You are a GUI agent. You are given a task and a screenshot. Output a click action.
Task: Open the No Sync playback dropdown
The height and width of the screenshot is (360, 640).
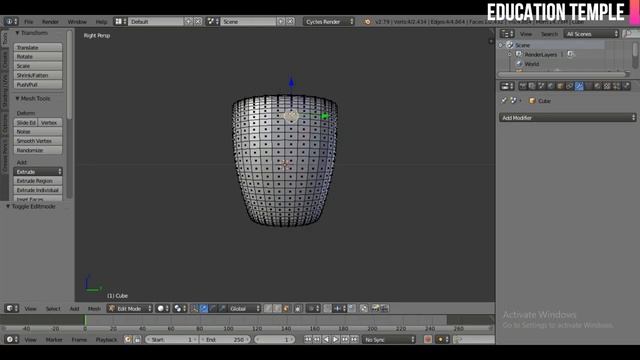(x=389, y=339)
